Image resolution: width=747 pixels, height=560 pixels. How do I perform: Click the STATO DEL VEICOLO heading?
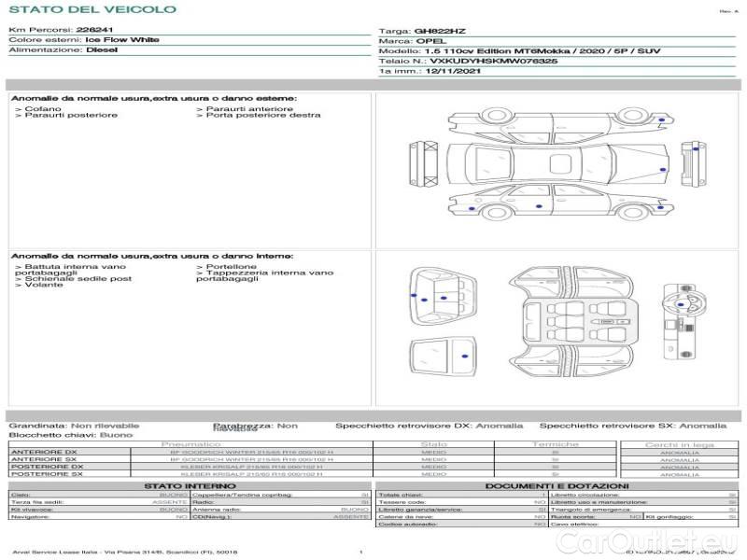click(x=92, y=9)
